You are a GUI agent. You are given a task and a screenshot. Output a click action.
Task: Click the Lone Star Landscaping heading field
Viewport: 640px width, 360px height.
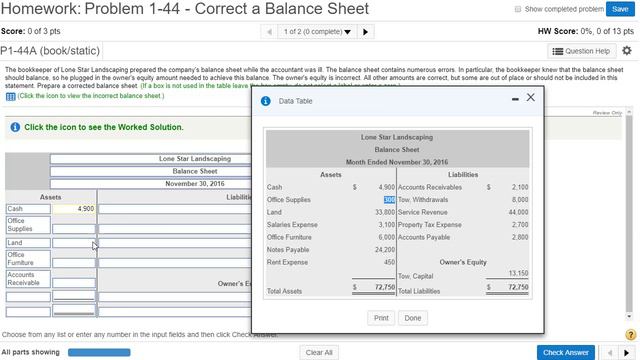click(151, 159)
